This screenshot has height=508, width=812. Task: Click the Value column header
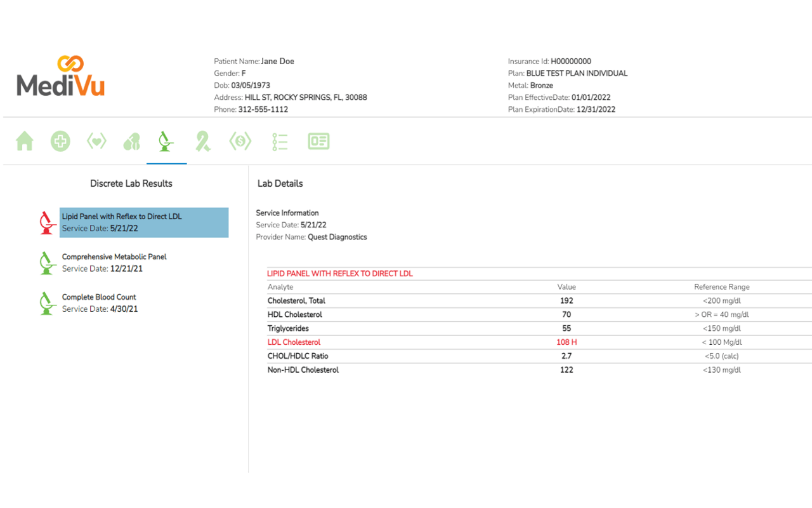[566, 287]
